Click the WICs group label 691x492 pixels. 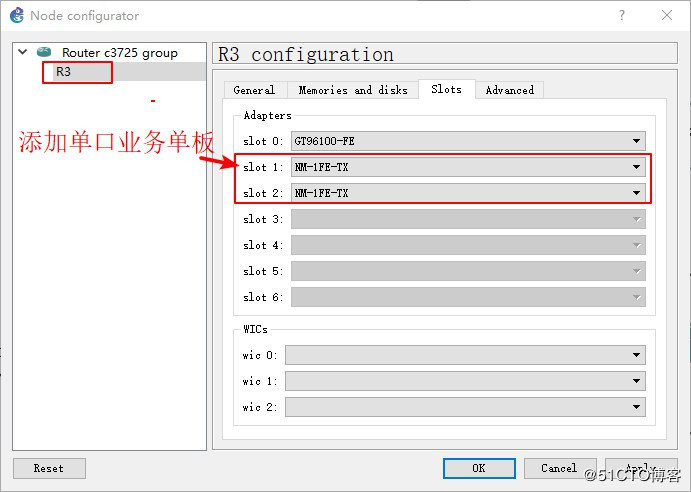tap(255, 329)
